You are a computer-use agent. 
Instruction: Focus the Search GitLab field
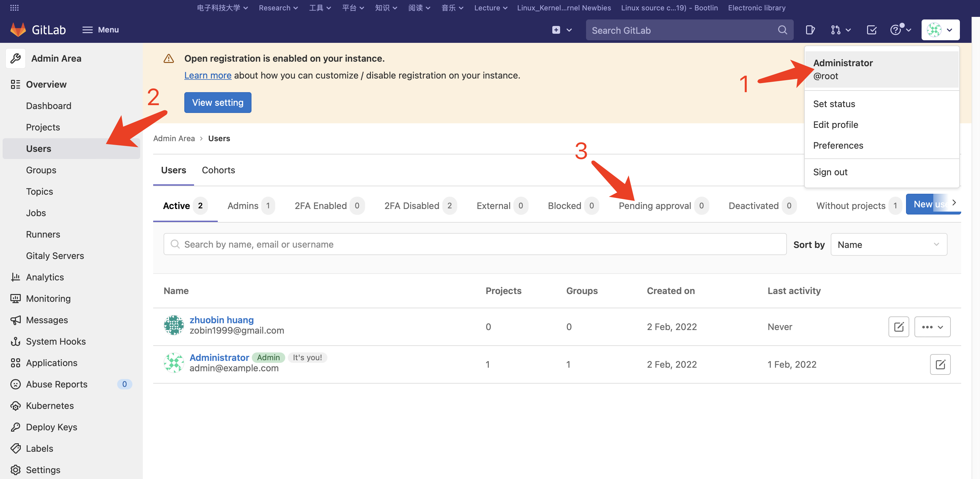click(689, 30)
